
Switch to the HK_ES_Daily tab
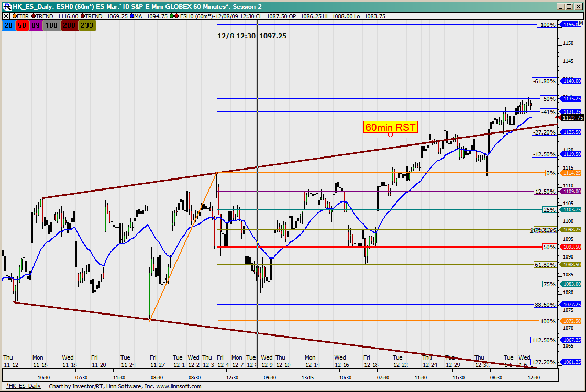click(23, 386)
